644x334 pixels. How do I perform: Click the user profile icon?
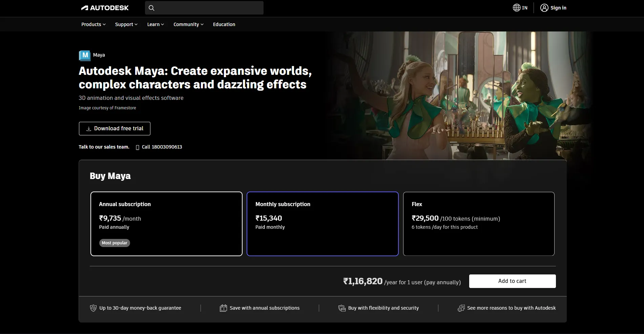pyautogui.click(x=544, y=8)
